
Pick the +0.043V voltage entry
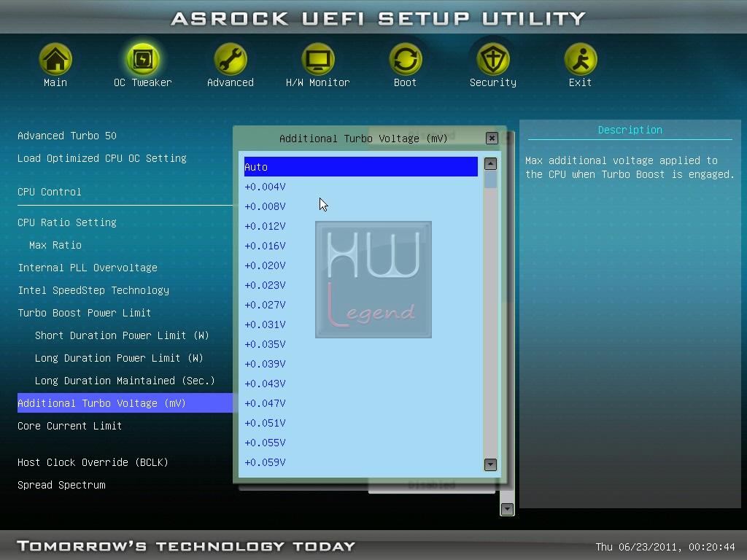(x=360, y=384)
